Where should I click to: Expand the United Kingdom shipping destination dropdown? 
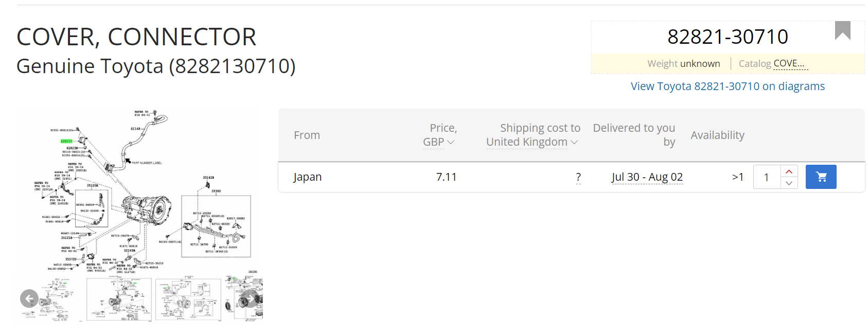click(x=532, y=142)
